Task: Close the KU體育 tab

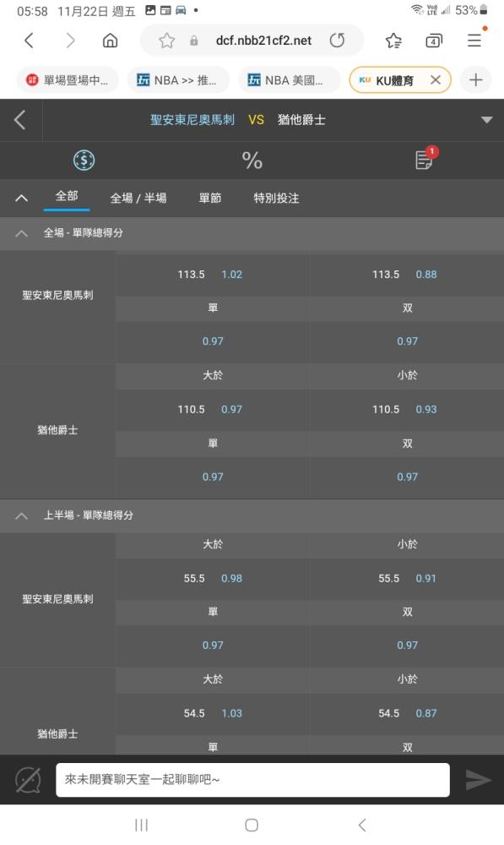Action: (435, 80)
